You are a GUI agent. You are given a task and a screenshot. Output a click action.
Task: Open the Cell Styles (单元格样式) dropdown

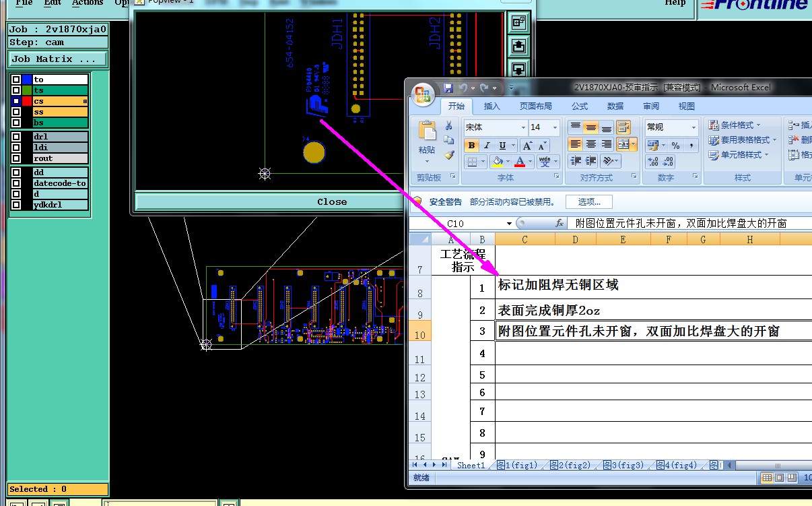(x=739, y=155)
